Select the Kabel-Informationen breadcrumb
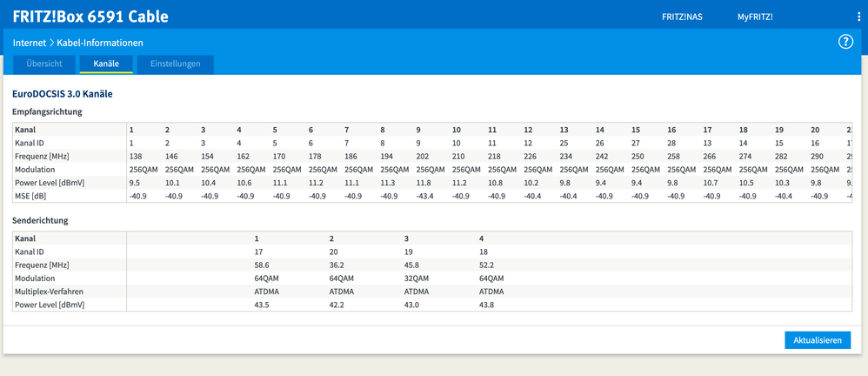 100,42
